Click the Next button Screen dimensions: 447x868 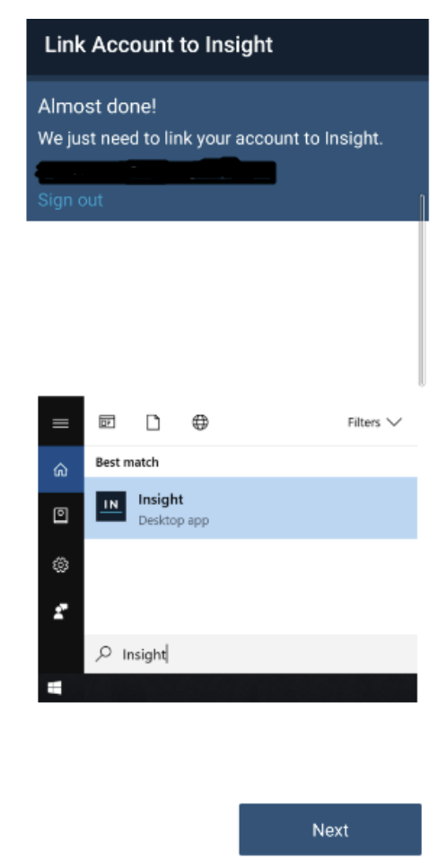click(x=330, y=829)
